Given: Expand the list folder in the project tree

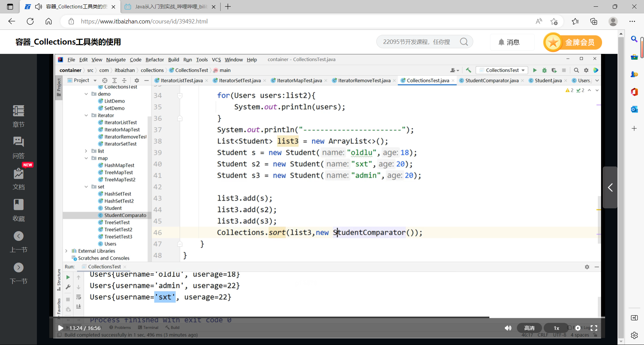Looking at the screenshot, I should [86, 151].
